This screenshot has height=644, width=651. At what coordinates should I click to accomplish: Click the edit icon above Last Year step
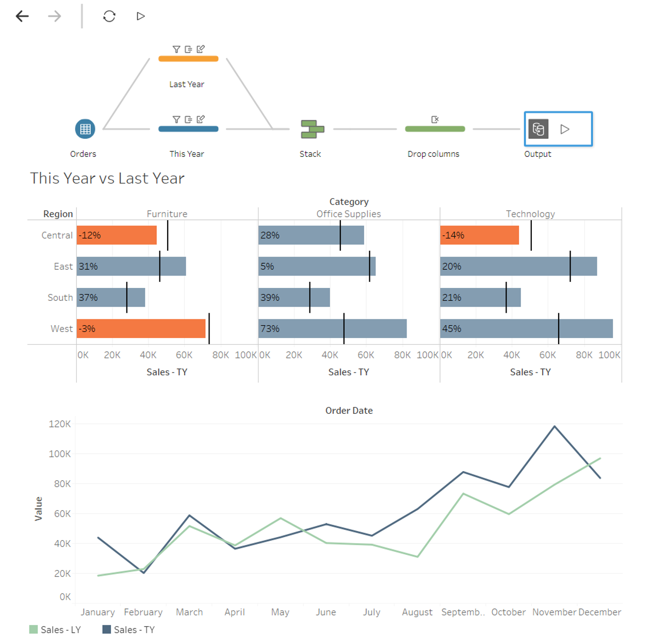(x=201, y=49)
